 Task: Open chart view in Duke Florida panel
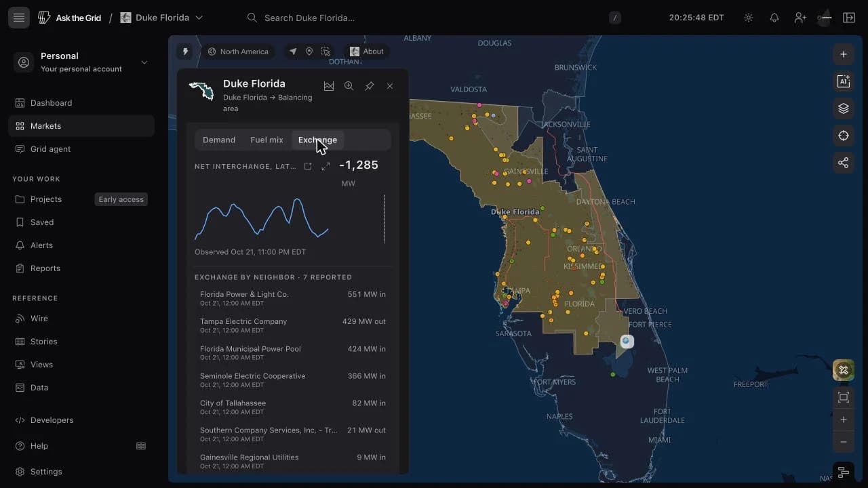click(329, 86)
